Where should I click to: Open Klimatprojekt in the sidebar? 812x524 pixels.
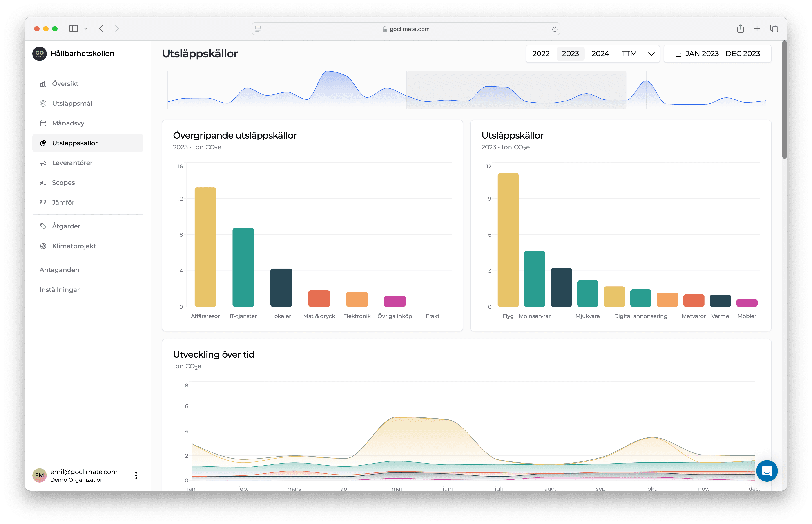(74, 246)
